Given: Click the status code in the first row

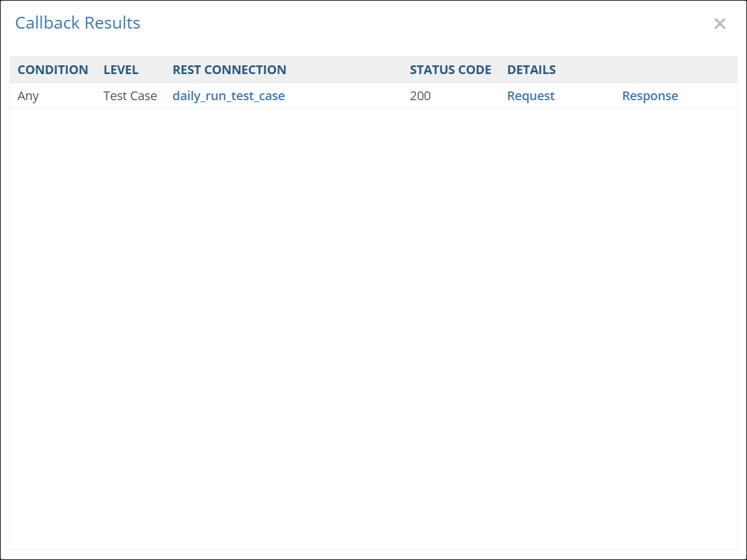Looking at the screenshot, I should (420, 96).
